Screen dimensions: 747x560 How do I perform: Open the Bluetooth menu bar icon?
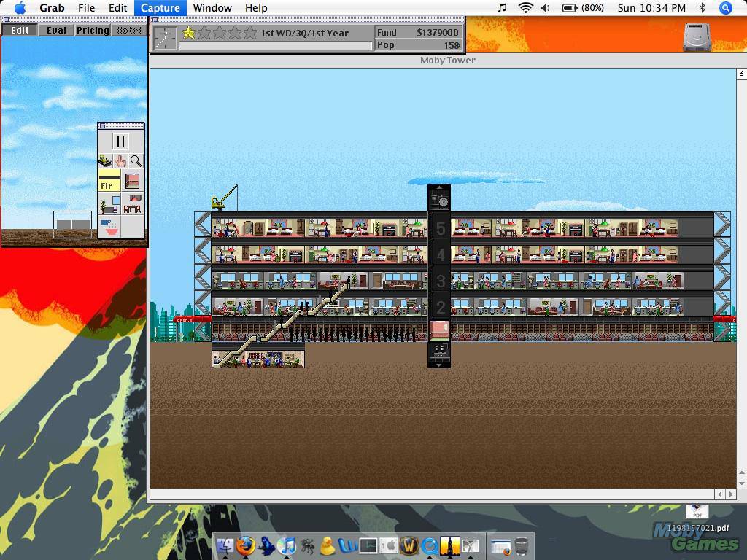tap(702, 7)
